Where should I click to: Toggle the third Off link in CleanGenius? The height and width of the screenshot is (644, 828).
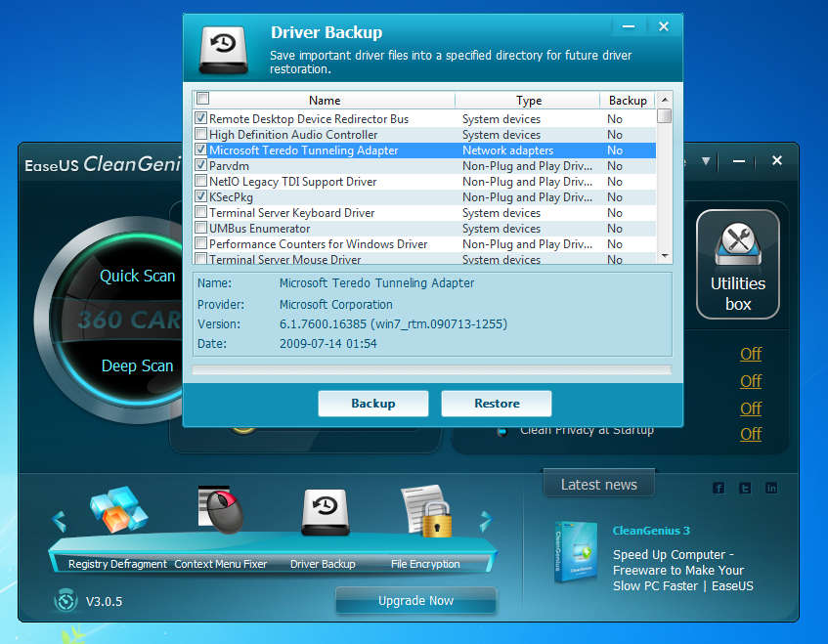751,408
